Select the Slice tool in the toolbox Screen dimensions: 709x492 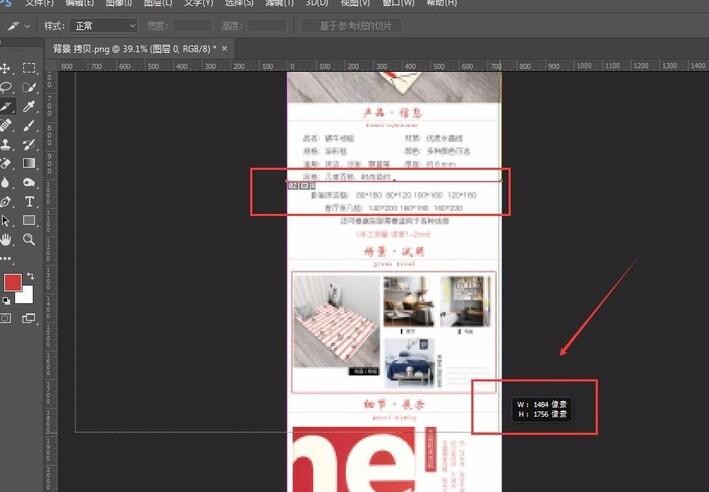click(x=6, y=106)
